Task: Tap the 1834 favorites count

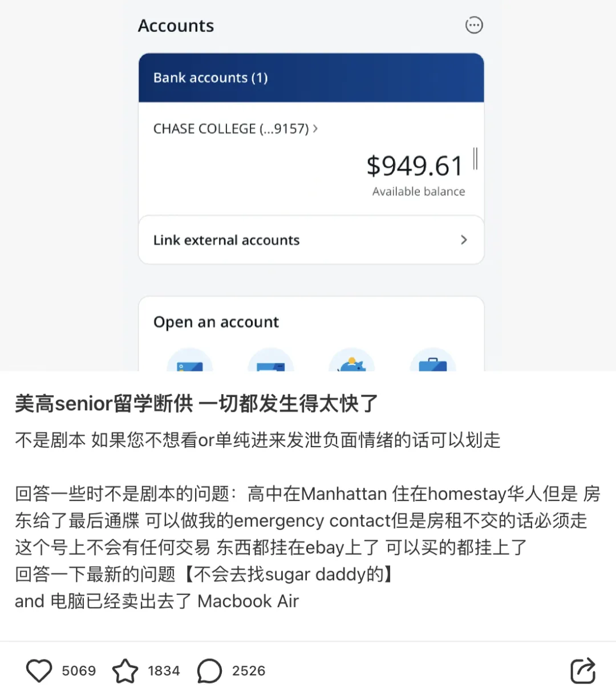Action: 164,670
